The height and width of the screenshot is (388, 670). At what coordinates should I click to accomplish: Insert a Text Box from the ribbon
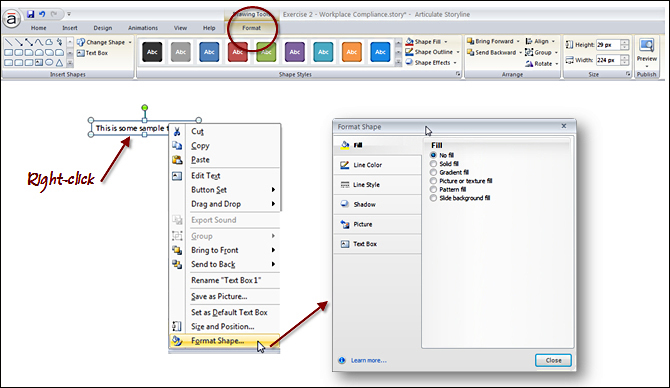92,53
